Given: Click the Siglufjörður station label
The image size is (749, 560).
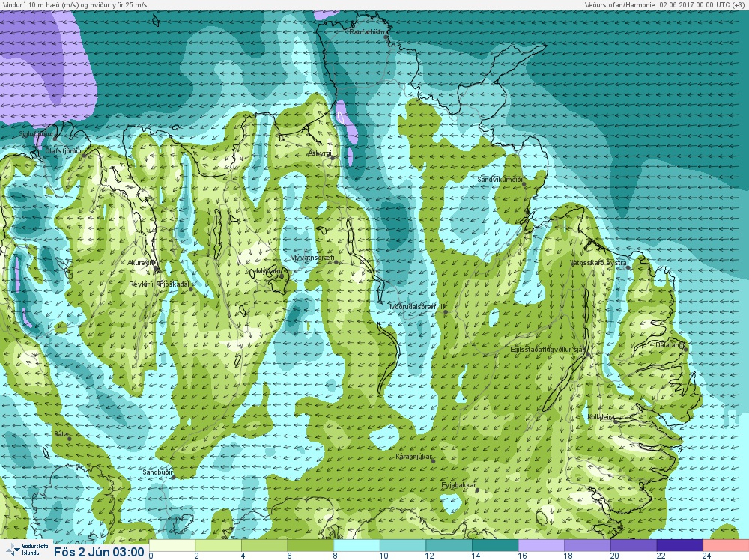Looking at the screenshot, I should click(36, 134).
